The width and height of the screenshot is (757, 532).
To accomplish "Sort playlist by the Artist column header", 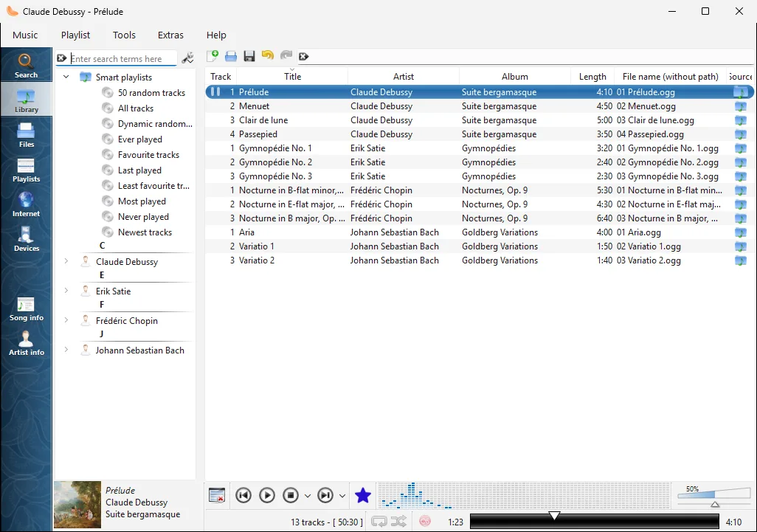I will coord(404,76).
